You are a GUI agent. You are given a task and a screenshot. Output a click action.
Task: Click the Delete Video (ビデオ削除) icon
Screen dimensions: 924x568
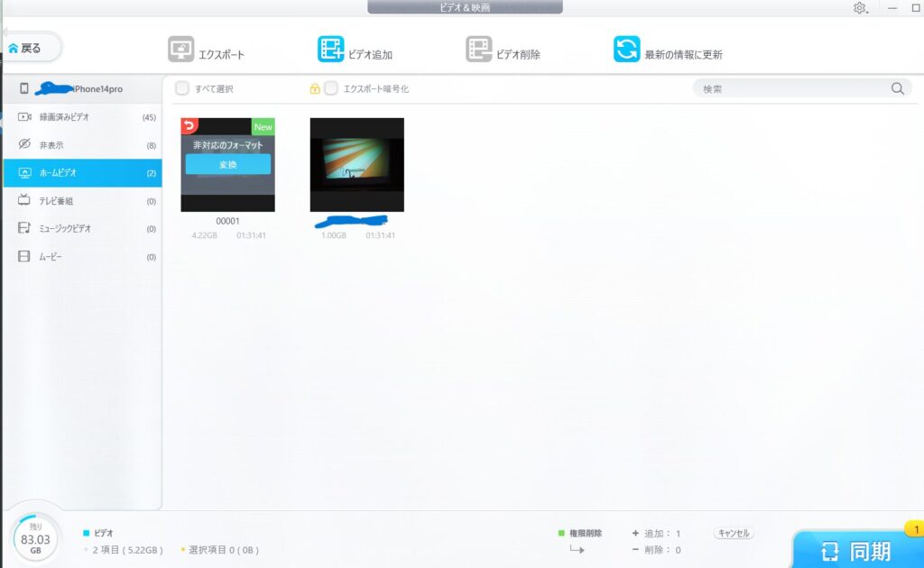[x=478, y=49]
